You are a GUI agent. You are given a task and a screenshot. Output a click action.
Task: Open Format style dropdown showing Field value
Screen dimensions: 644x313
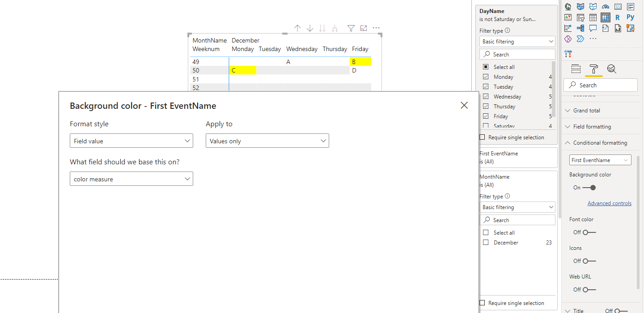coord(131,141)
